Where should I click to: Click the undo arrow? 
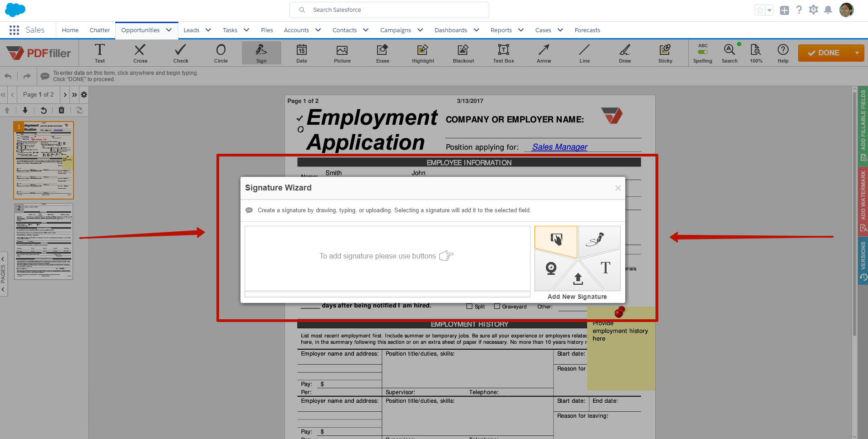click(8, 76)
